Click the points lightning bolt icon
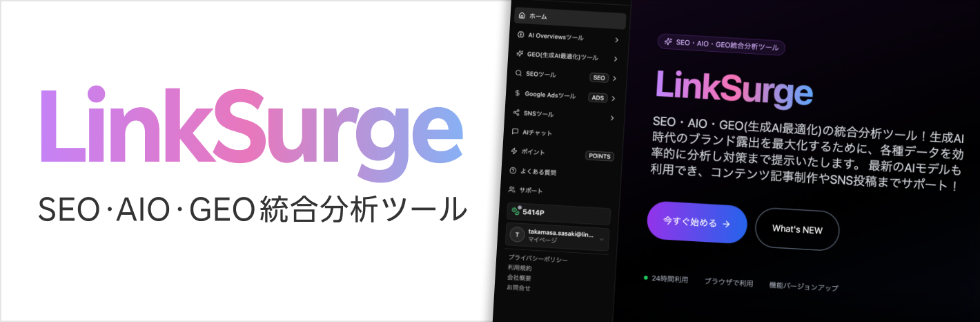 514,151
